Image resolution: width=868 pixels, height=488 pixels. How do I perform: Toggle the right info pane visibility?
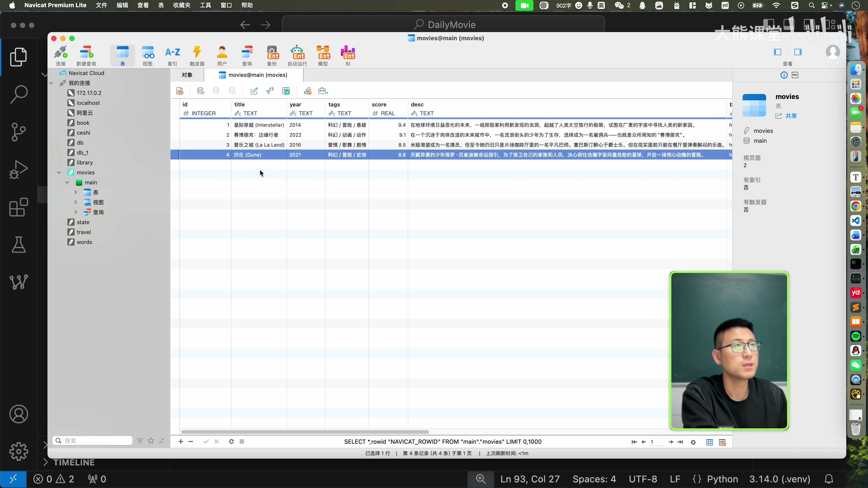pos(798,52)
